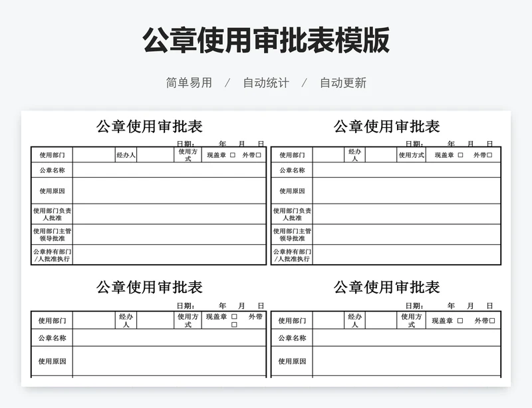This screenshot has width=532, height=408.
Task: Click empty 公章名称 cell in top-right form
Action: [406, 170]
